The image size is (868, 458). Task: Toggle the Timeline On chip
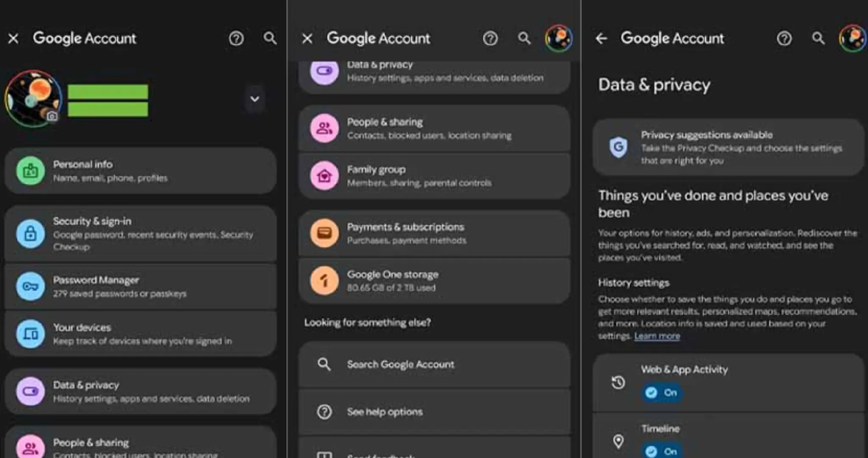[x=662, y=451]
